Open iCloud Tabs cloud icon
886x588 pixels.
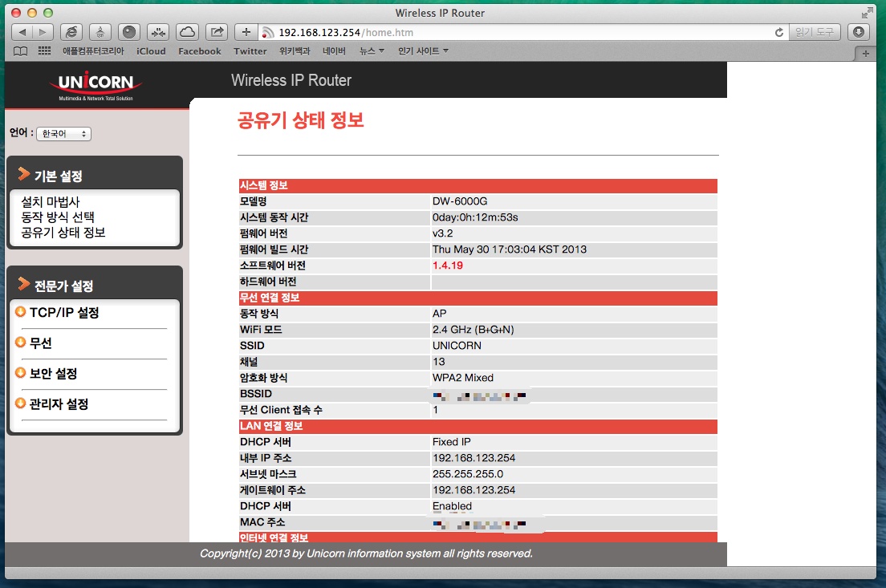187,32
